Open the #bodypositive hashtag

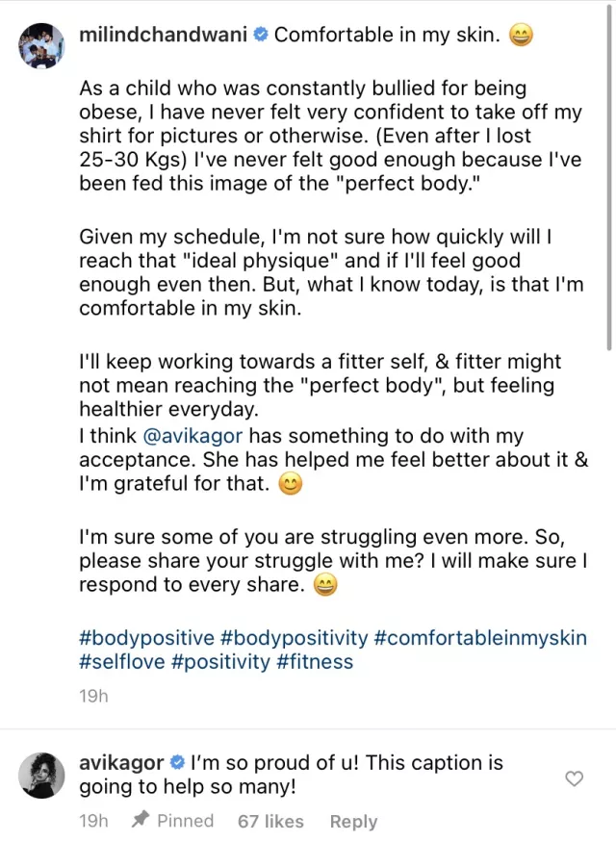coord(146,638)
